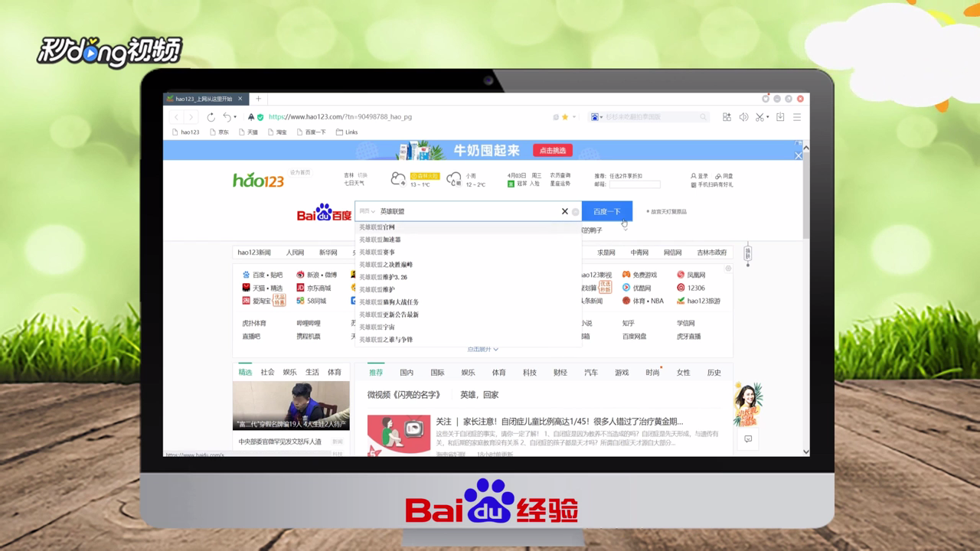Open 12306 railway site shortcut
This screenshot has height=551, width=980.
tap(691, 288)
